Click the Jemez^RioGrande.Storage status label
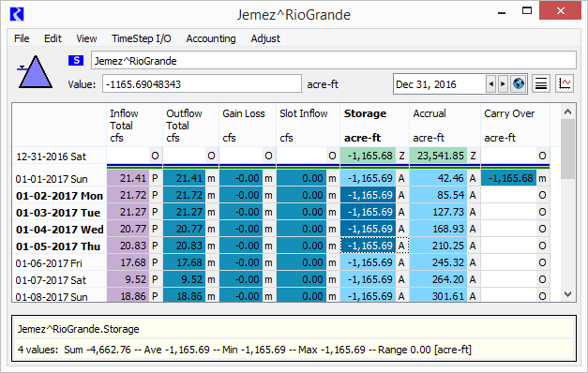588x373 pixels. (x=79, y=329)
